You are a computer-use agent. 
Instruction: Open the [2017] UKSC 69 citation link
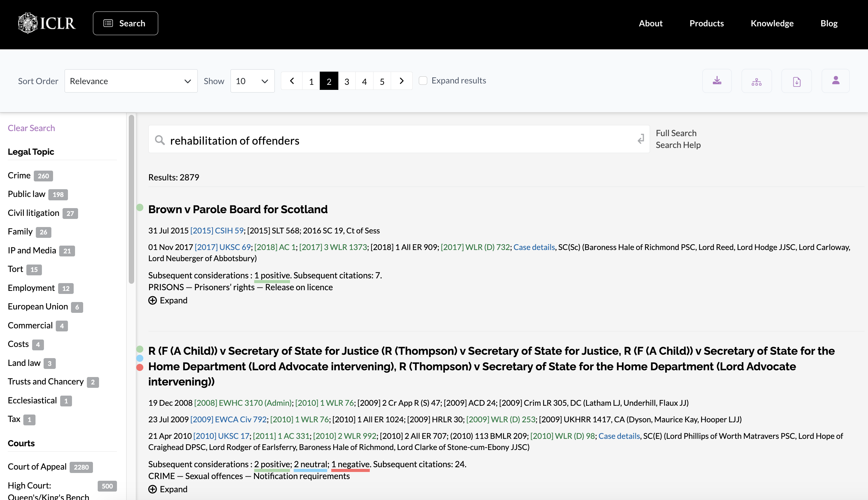pos(223,247)
